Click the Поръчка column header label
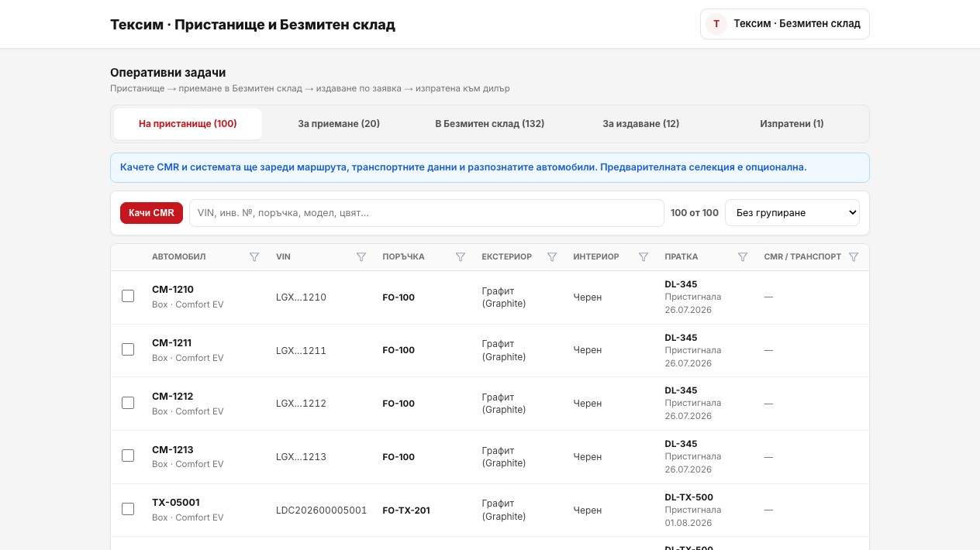Screen dimensions: 980x550 [x=403, y=257]
